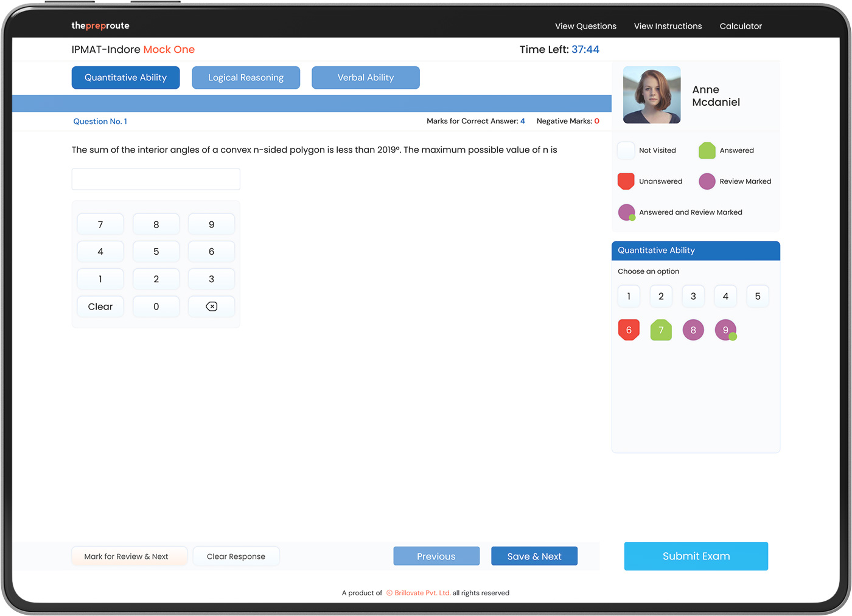The image size is (852, 616).
Task: Select the Quantitative Ability section tab
Action: (125, 78)
